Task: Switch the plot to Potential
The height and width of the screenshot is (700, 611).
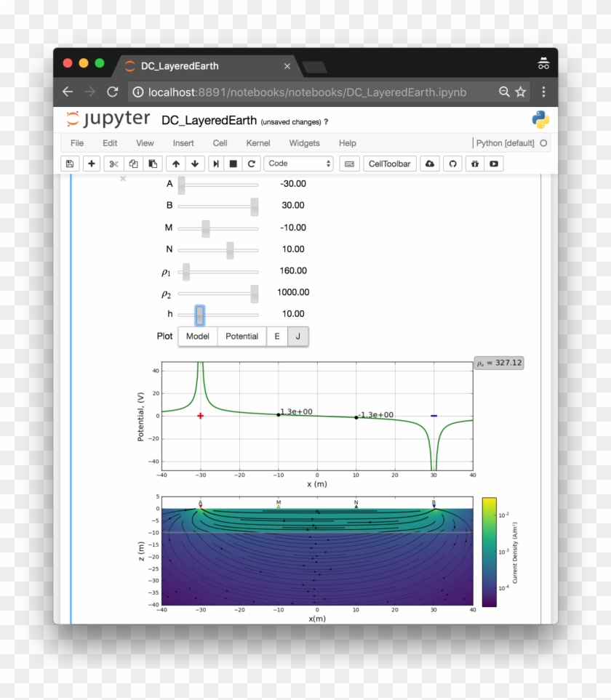Action: (x=241, y=336)
